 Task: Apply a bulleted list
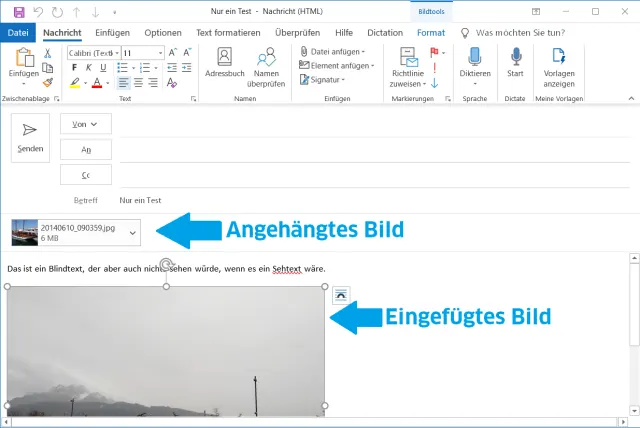(x=122, y=68)
